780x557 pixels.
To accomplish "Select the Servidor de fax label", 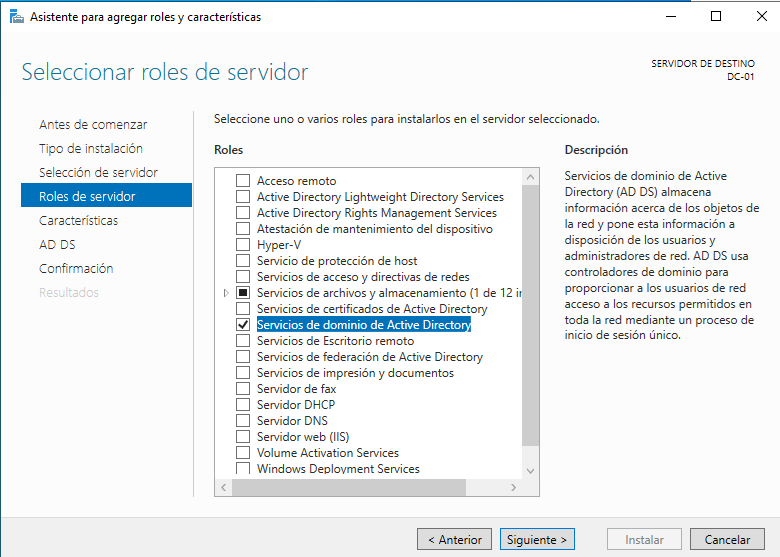I will pos(296,388).
